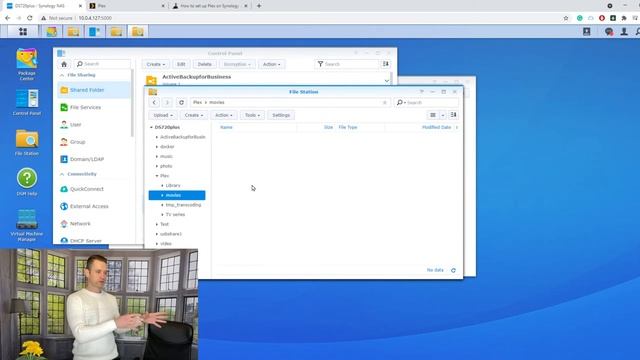Open Tools dropdown in File Station

[252, 115]
